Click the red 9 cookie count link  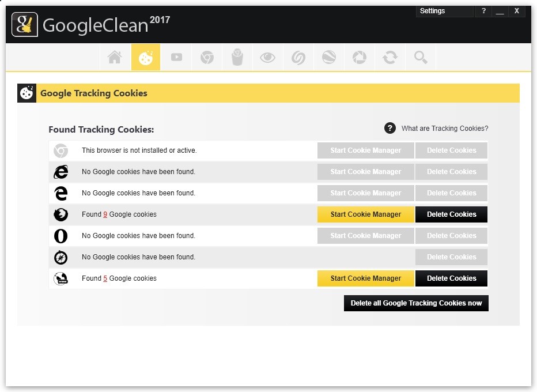point(105,214)
